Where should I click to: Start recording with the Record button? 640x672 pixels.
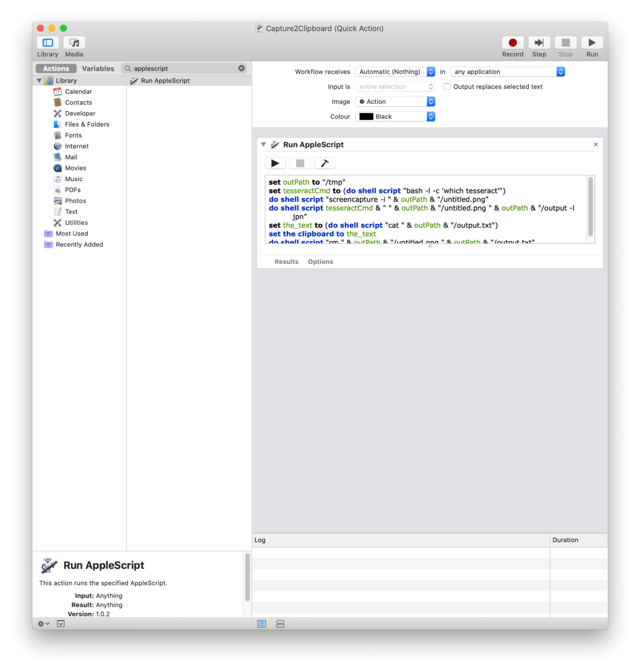point(512,43)
